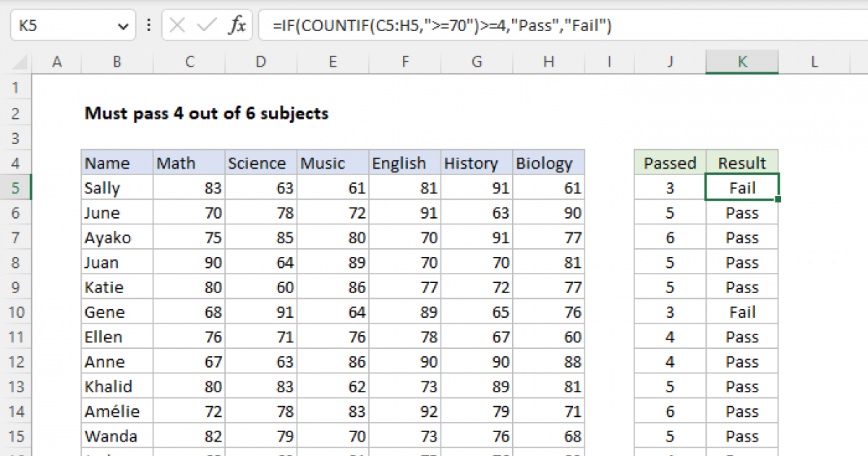This screenshot has height=456, width=868.
Task: Click the cell containing Sally's name
Action: pyautogui.click(x=116, y=187)
